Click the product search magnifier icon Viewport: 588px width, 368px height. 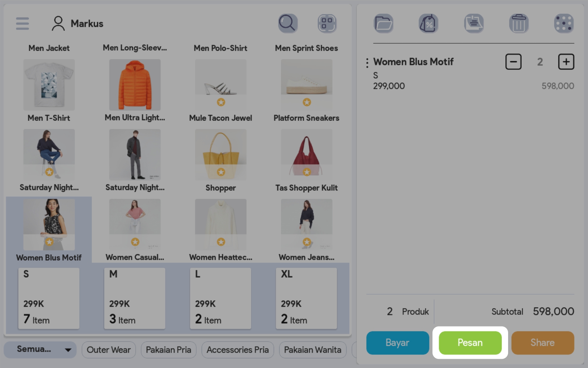click(288, 23)
